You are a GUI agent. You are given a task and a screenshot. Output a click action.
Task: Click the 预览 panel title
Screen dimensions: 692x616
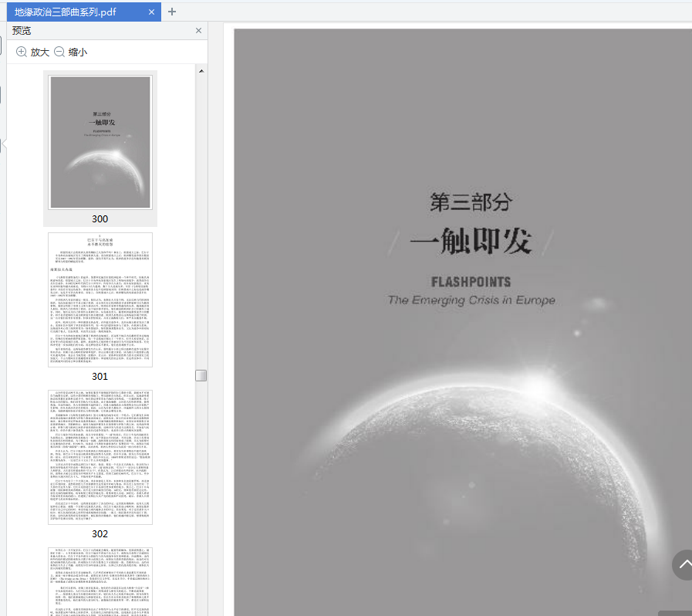click(x=22, y=30)
